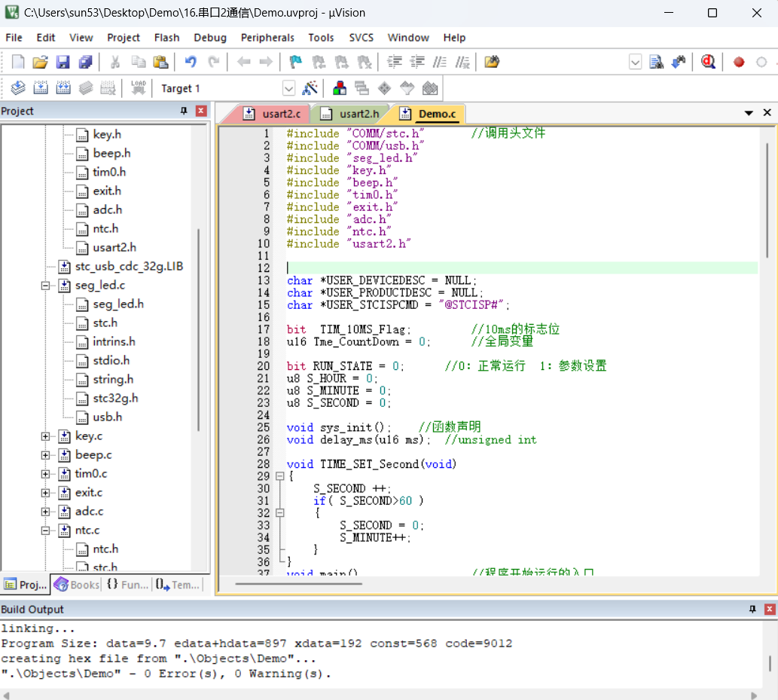Undo the last edit

click(191, 62)
